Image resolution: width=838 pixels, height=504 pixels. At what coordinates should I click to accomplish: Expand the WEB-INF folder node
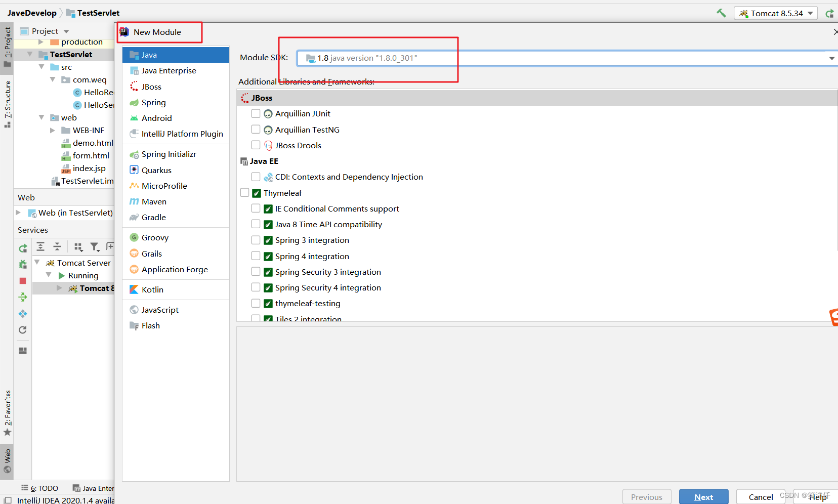53,130
